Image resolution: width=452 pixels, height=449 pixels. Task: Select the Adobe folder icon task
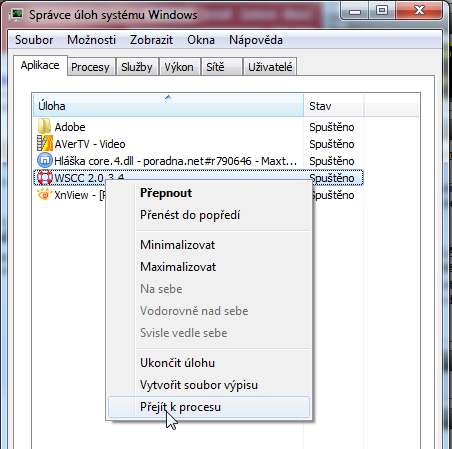44,127
